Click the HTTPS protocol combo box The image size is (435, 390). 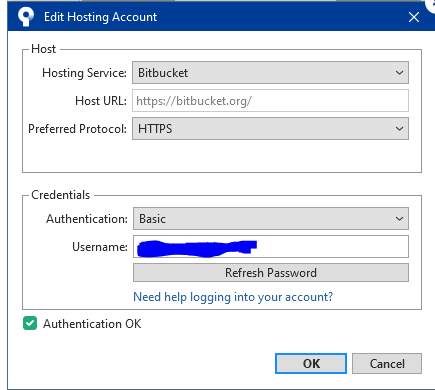click(x=270, y=129)
